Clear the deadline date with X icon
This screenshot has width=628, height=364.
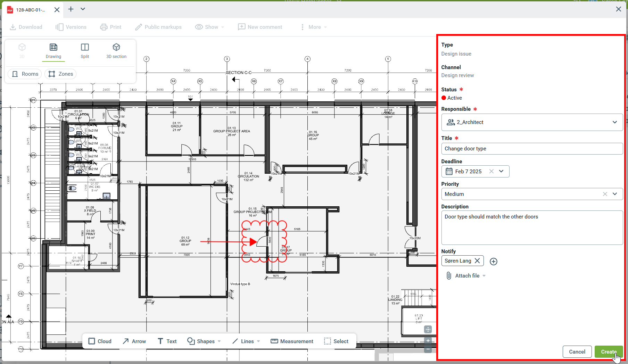point(491,171)
